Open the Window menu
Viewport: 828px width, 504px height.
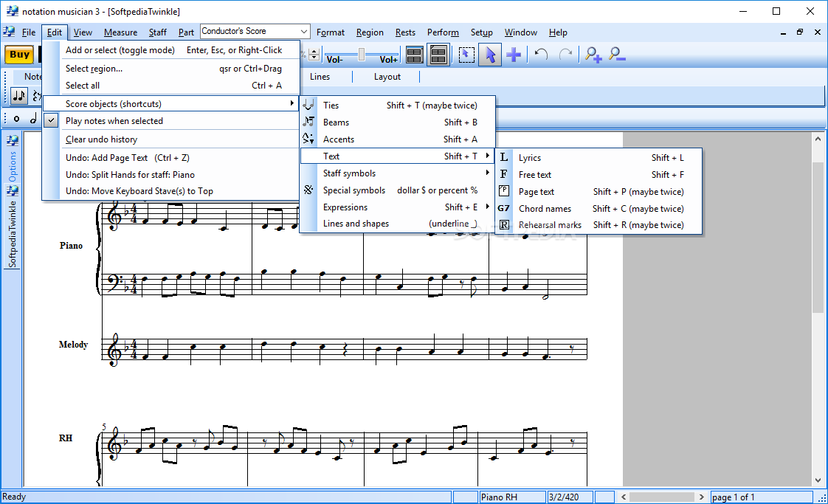[x=521, y=32]
